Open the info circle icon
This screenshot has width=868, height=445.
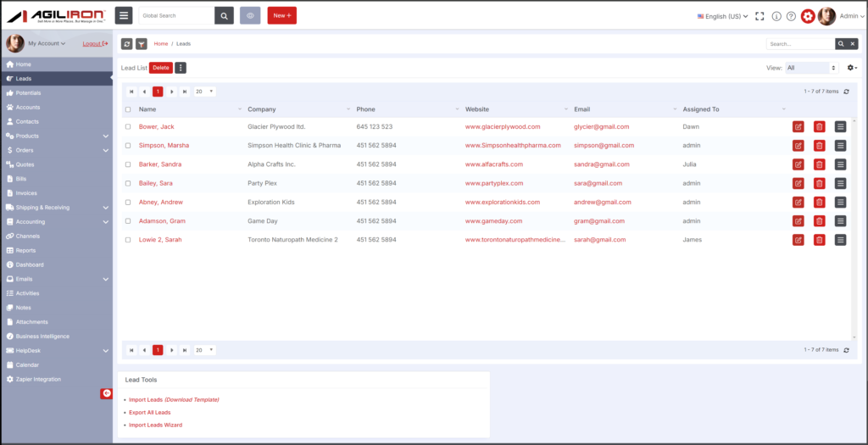tap(776, 16)
